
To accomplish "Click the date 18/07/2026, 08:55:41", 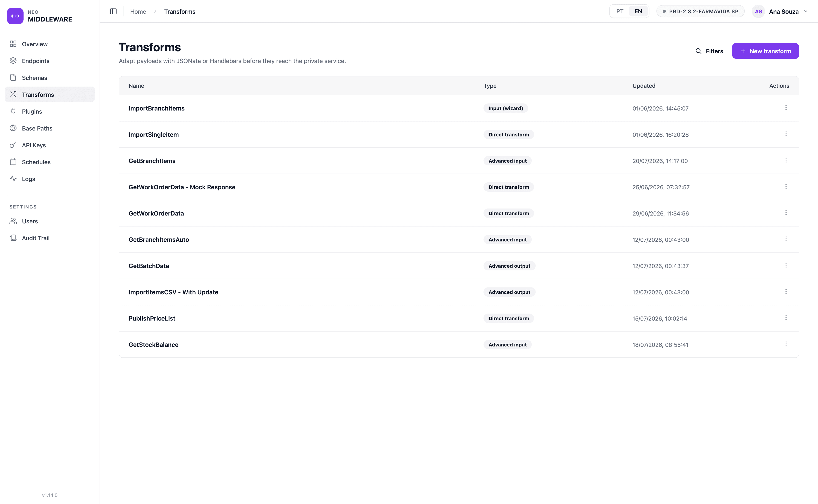I will point(660,345).
